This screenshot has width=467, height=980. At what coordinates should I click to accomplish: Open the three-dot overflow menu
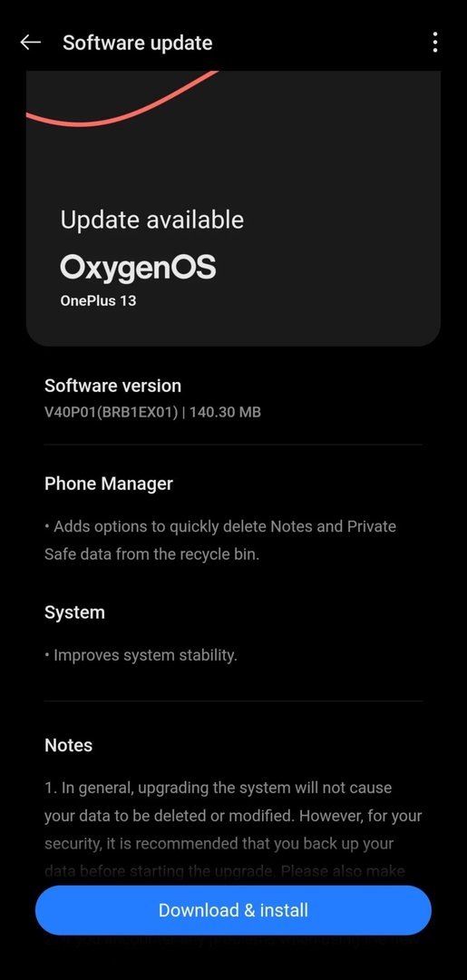click(434, 43)
